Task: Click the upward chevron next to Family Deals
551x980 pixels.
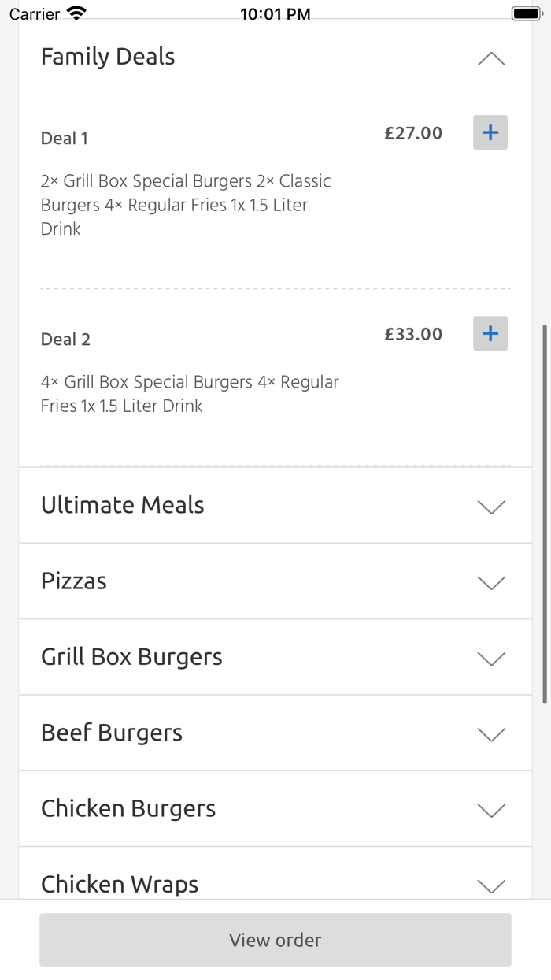Action: 490,58
